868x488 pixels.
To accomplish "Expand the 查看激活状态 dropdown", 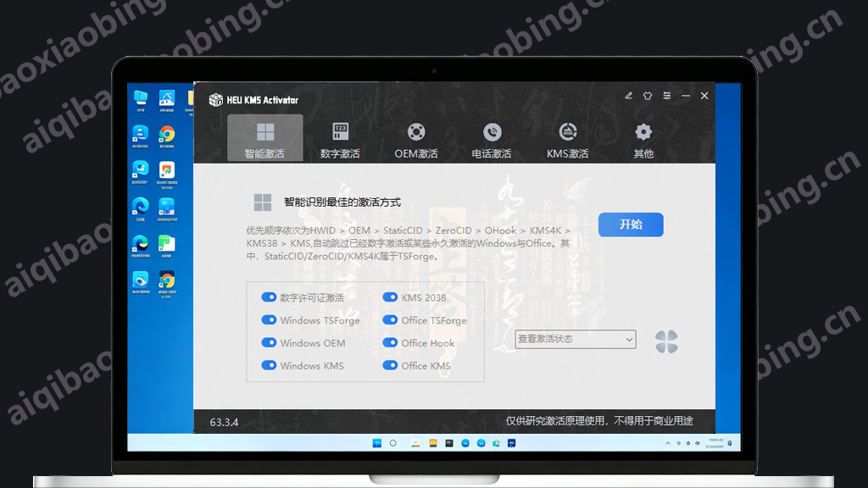I will coord(576,339).
